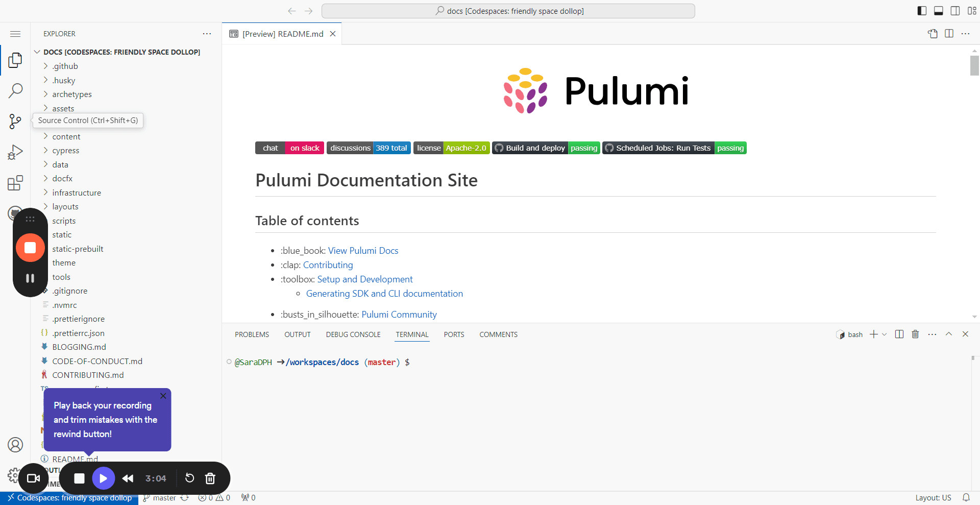Toggle the secondary side bar layout icon

coord(955,11)
